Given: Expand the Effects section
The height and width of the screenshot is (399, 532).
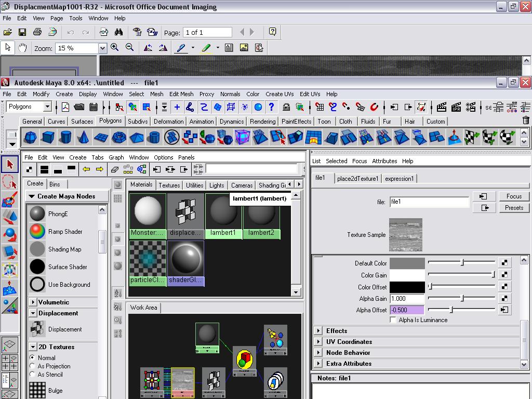Looking at the screenshot, I should coord(318,331).
